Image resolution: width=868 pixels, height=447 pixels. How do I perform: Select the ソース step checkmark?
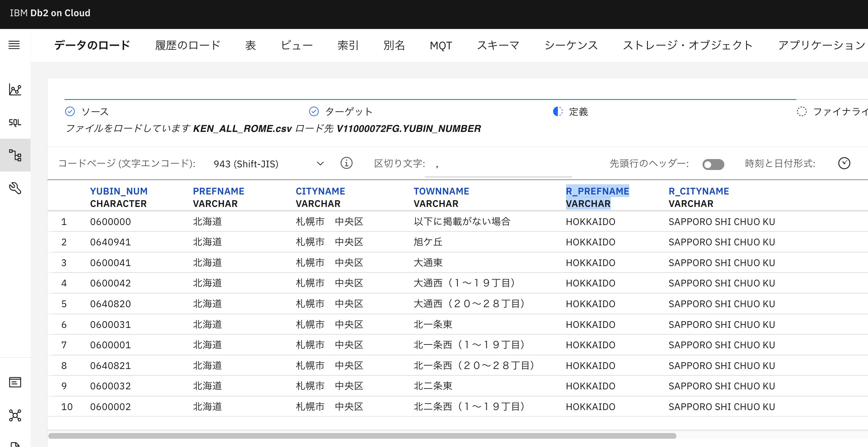[x=69, y=111]
